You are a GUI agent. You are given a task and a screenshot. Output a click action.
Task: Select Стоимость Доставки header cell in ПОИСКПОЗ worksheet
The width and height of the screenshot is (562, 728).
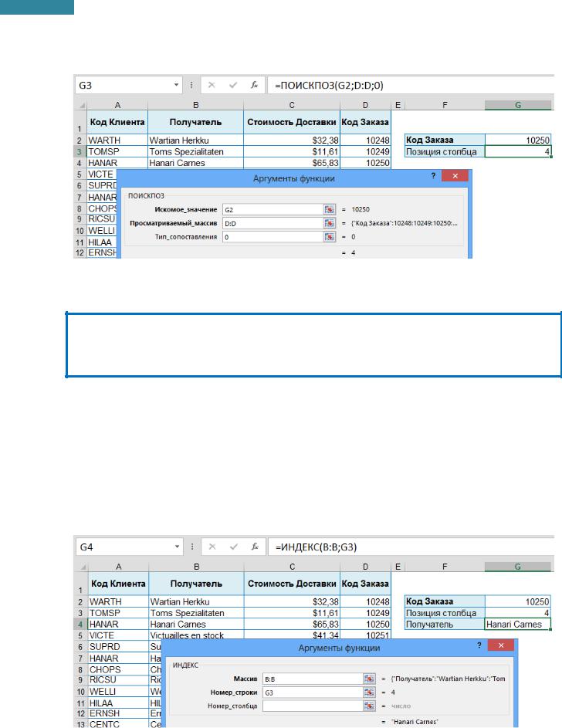(x=292, y=122)
